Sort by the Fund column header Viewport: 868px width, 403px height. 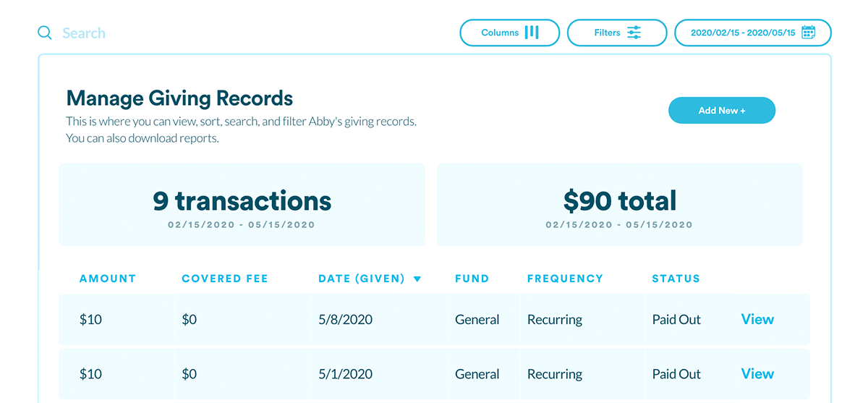(x=472, y=279)
